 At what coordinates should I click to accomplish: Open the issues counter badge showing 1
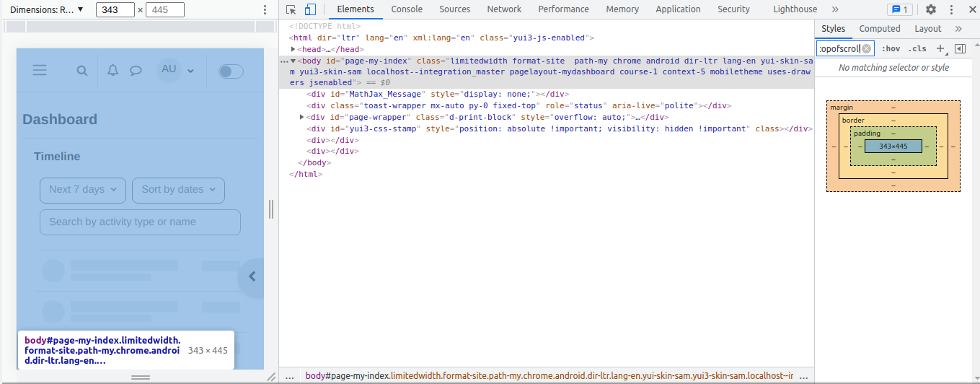[899, 9]
